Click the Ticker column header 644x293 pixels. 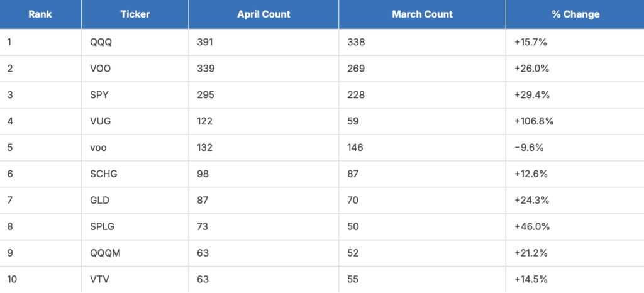[x=135, y=14]
